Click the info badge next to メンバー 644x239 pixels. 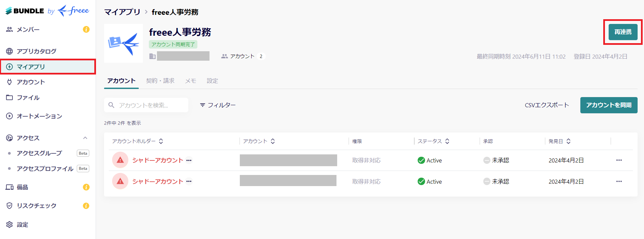click(86, 29)
